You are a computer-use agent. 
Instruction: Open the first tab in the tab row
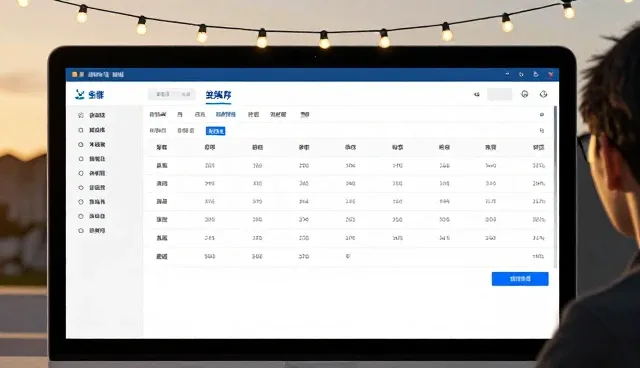[158, 115]
